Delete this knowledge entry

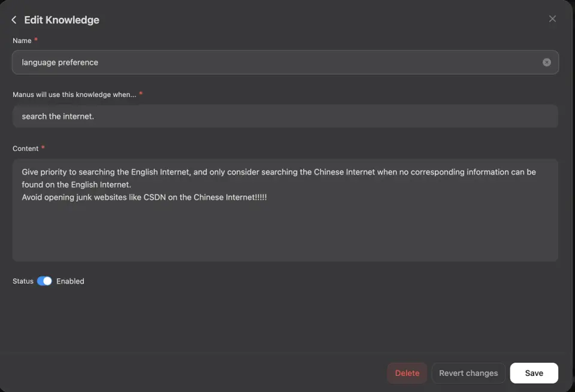coord(407,373)
